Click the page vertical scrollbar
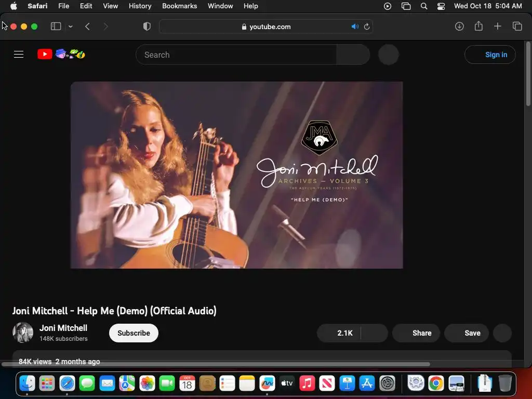 coord(528,74)
